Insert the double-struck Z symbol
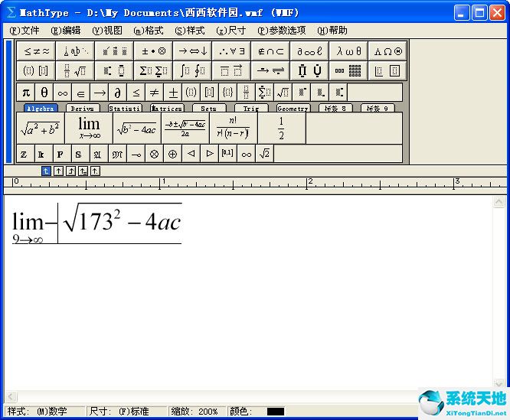This screenshot has width=510, height=420. pos(25,154)
